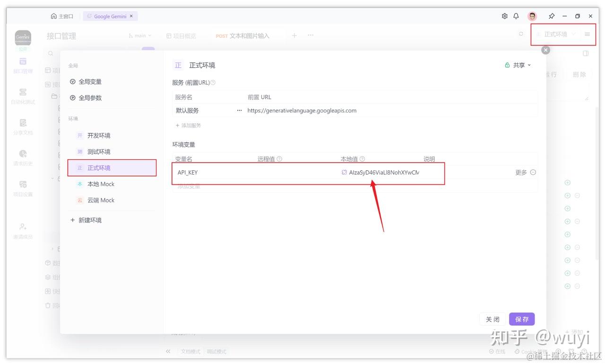Click the settings gear icon
This screenshot has width=605, height=364.
(x=504, y=16)
